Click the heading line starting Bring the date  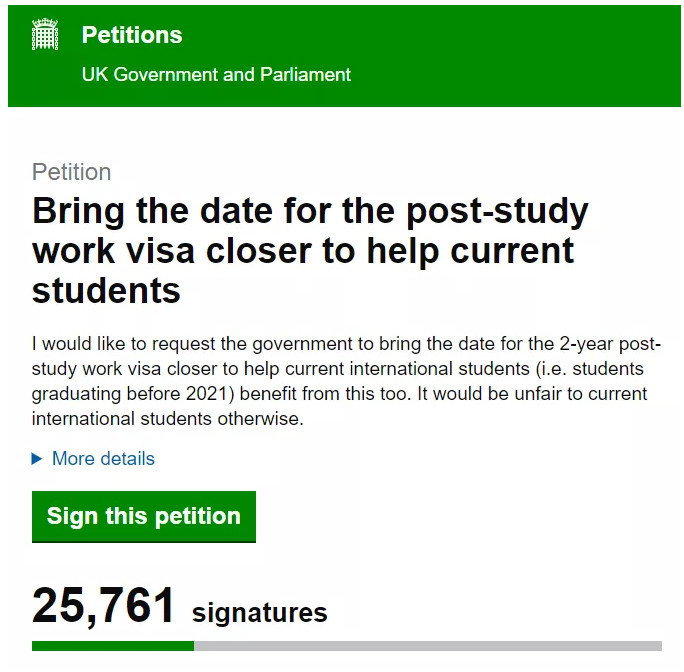310,213
